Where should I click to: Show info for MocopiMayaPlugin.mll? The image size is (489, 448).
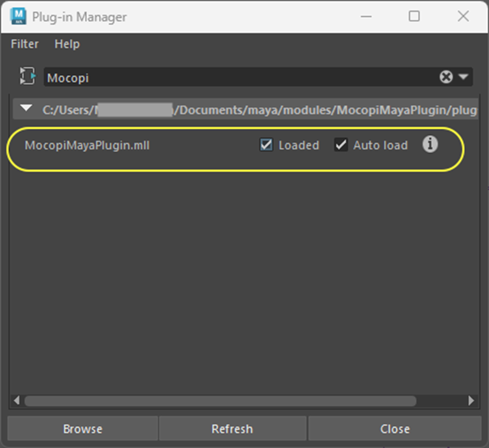click(430, 145)
